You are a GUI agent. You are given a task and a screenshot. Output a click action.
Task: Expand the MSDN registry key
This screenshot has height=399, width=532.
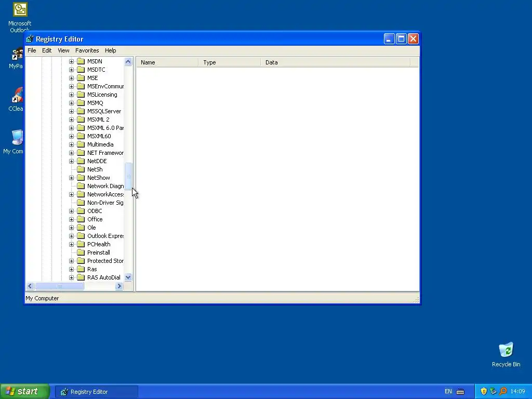click(71, 61)
